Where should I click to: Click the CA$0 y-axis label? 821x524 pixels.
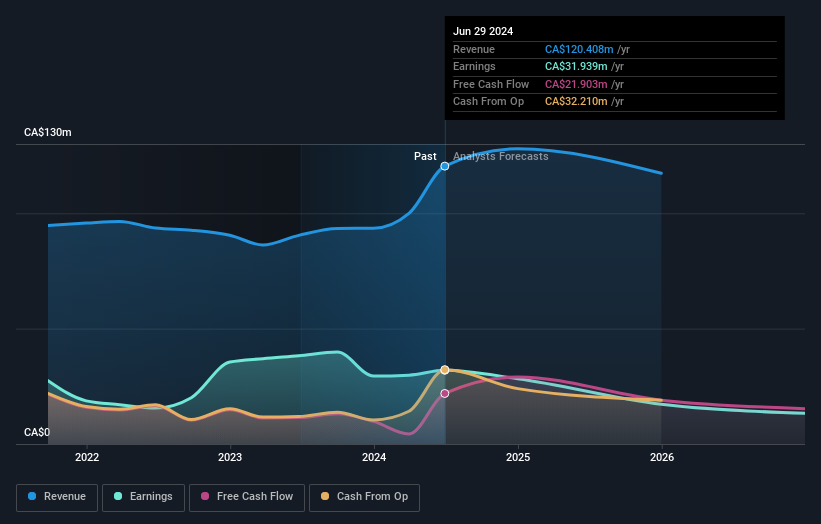click(x=37, y=432)
